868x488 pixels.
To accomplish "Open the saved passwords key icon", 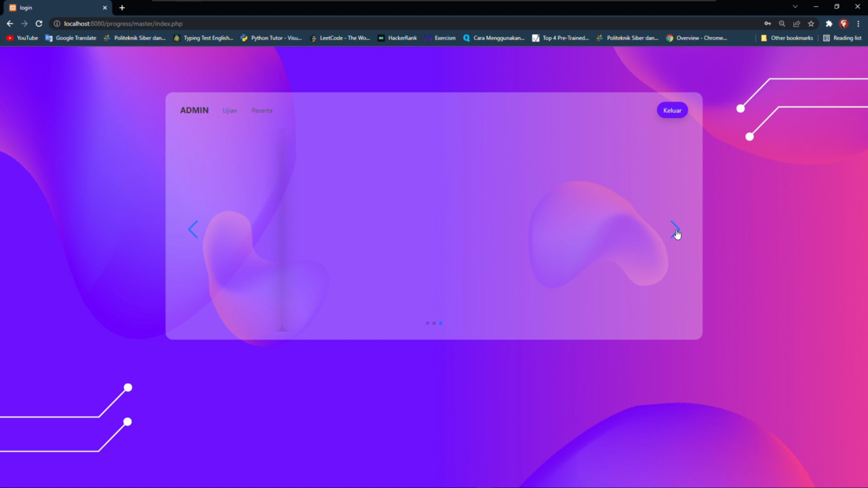I will coord(767,23).
